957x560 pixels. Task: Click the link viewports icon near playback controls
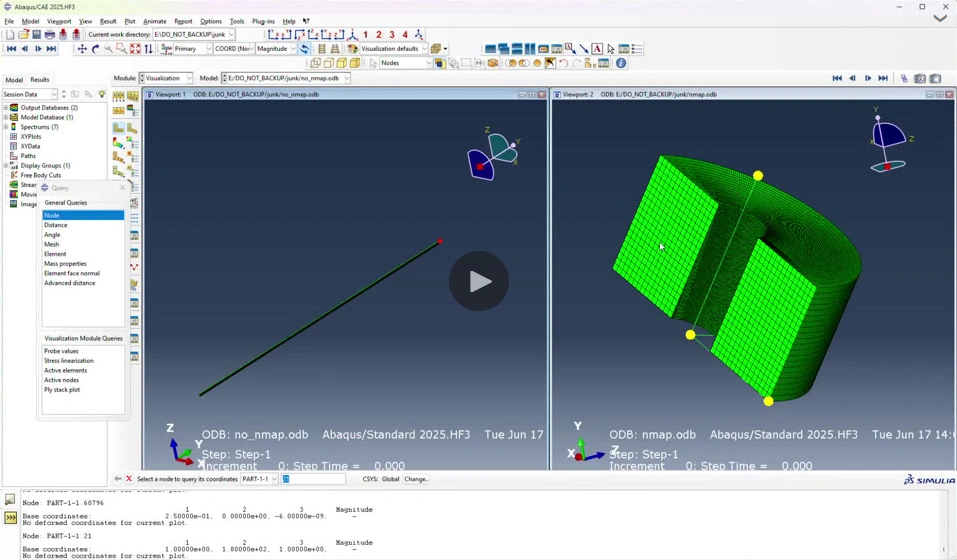[x=904, y=78]
